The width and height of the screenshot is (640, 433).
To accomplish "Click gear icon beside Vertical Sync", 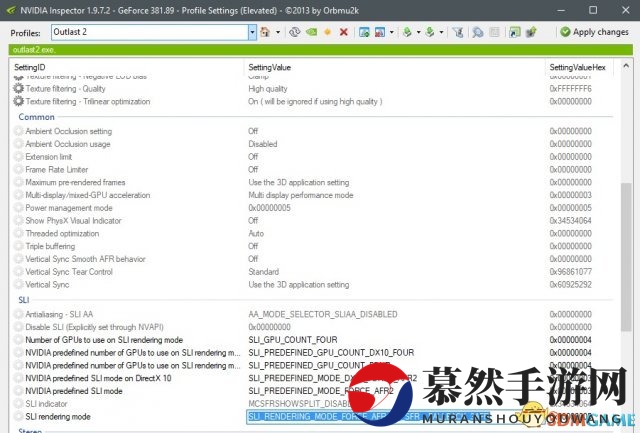I will pyautogui.click(x=18, y=284).
